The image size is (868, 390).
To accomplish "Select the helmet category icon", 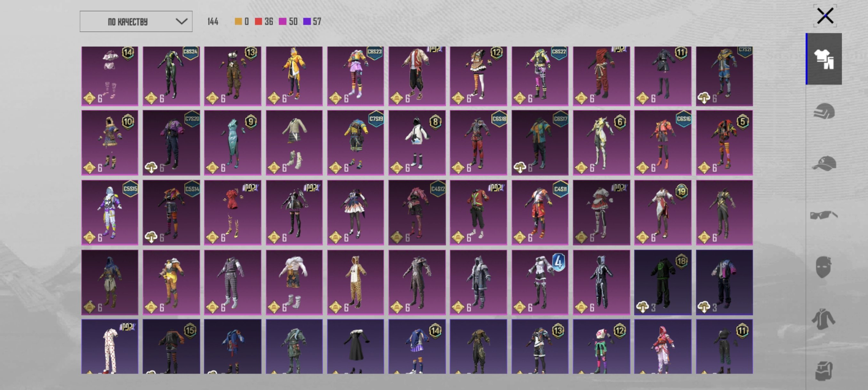I will click(824, 111).
